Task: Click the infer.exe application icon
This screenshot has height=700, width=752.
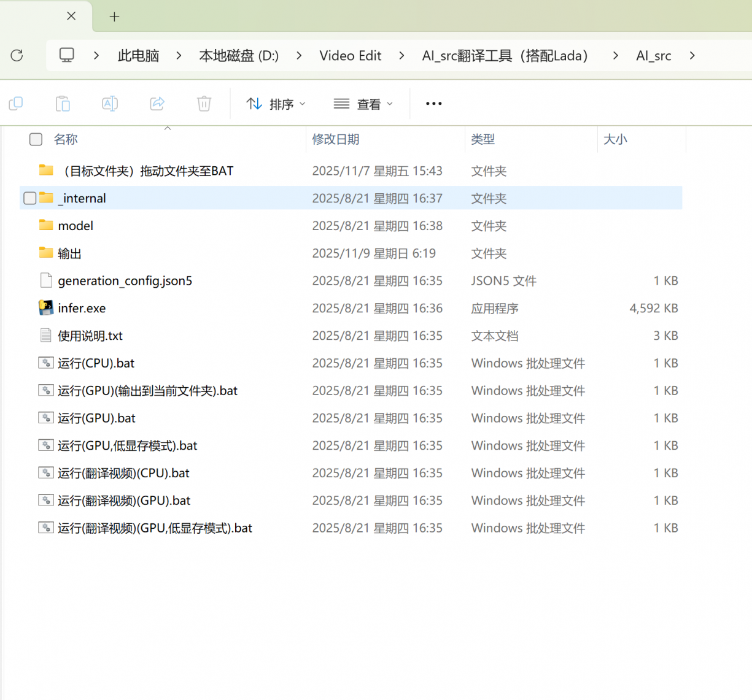Action: pyautogui.click(x=46, y=308)
